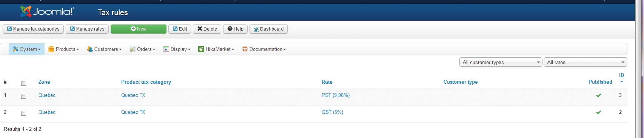Screen dimensions: 644x138
Task: Open Quebec zone in the QST row
Action: 47,112
